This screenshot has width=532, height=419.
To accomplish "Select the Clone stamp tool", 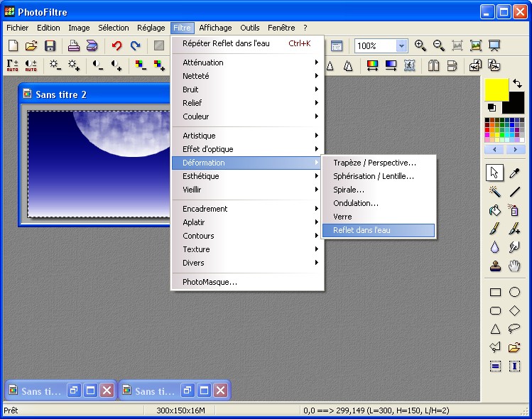I will 495,266.
